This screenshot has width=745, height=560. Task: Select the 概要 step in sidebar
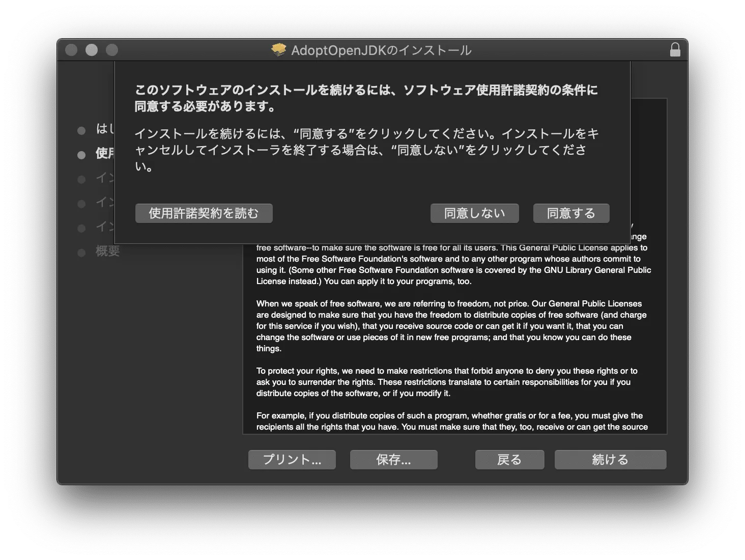point(107,251)
